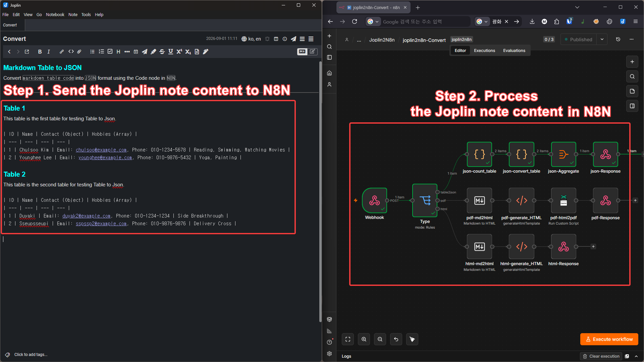Open canvas node search button
Screen dimensions: 644x362
coord(632,76)
